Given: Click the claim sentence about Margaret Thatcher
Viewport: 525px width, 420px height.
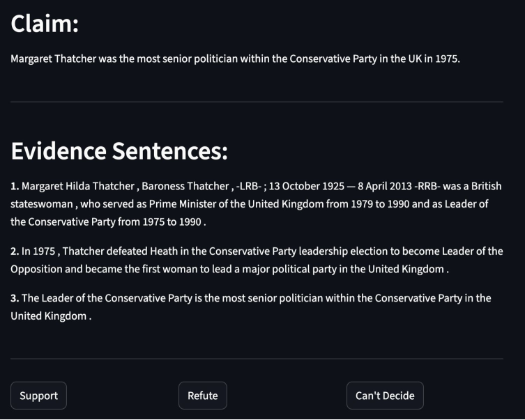Looking at the screenshot, I should coord(235,59).
